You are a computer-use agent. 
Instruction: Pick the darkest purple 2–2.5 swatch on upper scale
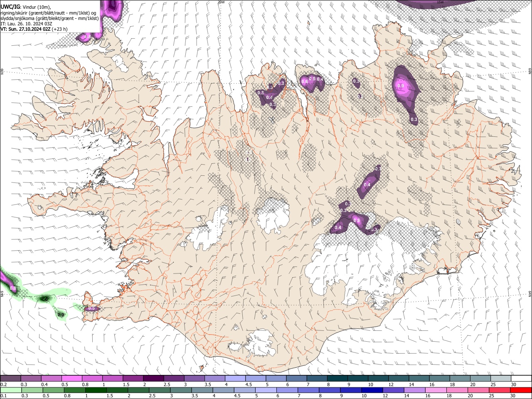153,378
